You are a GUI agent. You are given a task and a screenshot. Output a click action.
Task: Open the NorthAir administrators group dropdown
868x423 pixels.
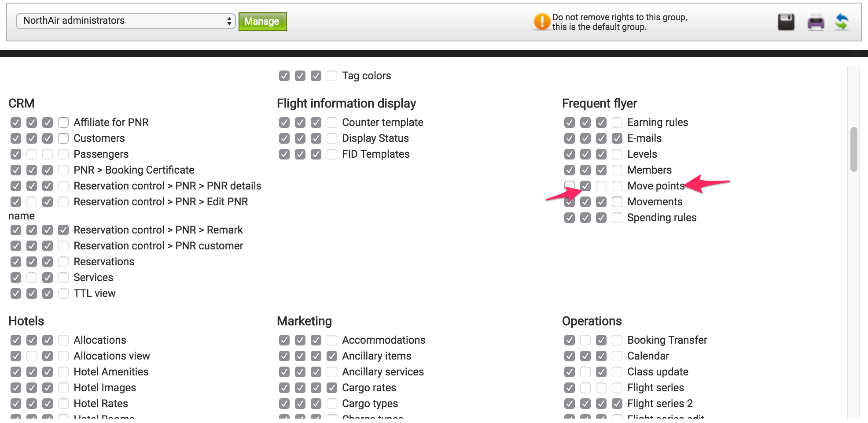pos(126,21)
